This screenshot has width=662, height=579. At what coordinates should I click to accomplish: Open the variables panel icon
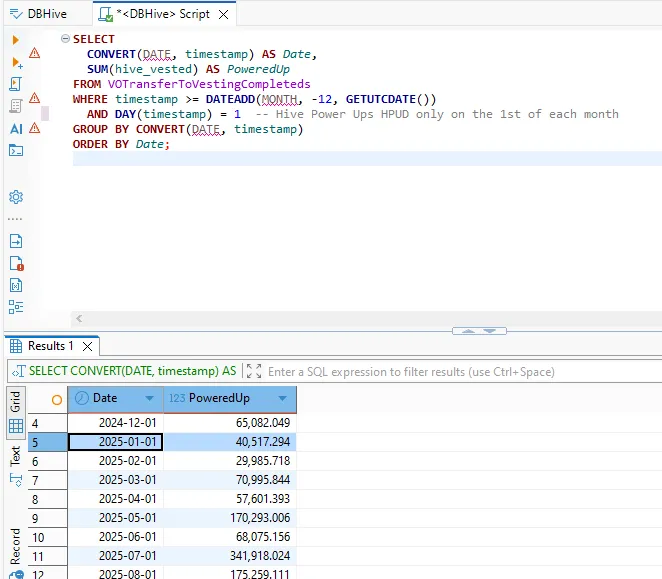point(16,285)
